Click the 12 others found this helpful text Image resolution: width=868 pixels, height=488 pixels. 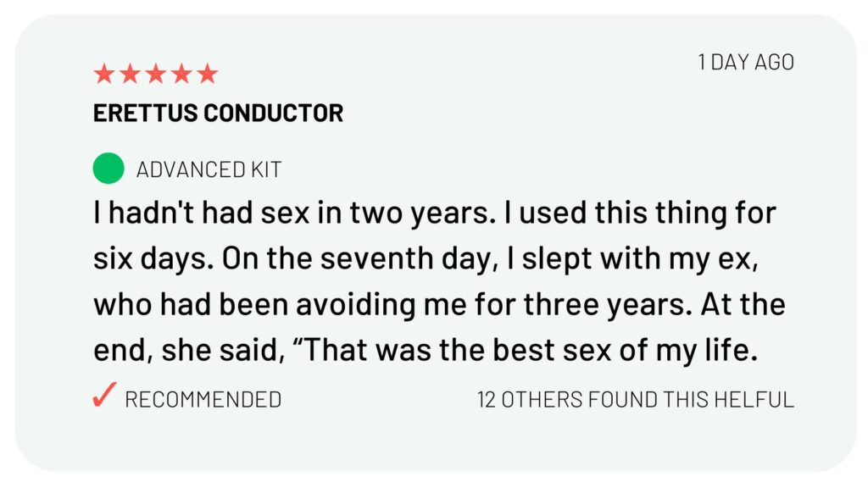pos(635,399)
